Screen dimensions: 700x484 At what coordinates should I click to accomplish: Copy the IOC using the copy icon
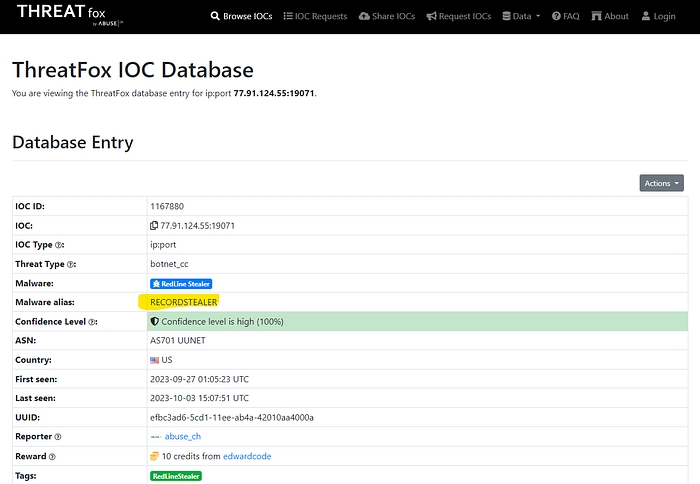click(x=153, y=226)
